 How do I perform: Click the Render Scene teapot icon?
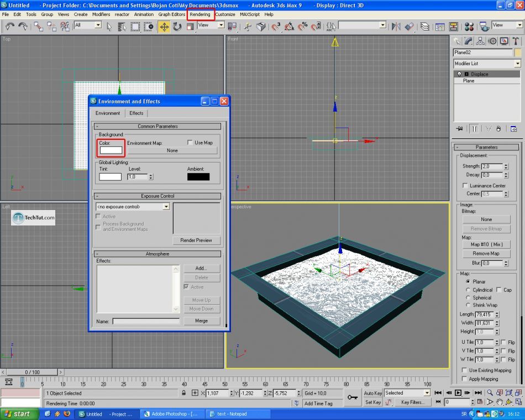(x=484, y=27)
